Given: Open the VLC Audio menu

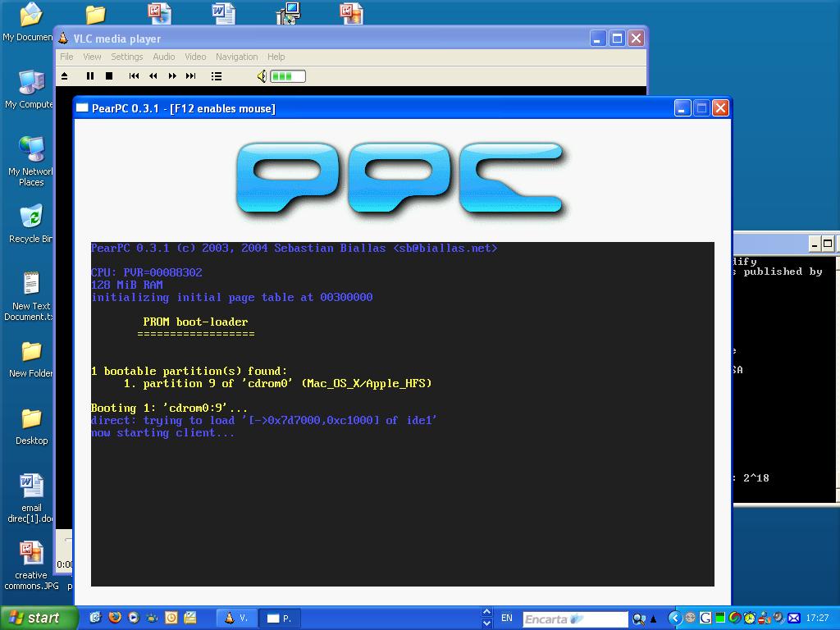Looking at the screenshot, I should tap(164, 57).
